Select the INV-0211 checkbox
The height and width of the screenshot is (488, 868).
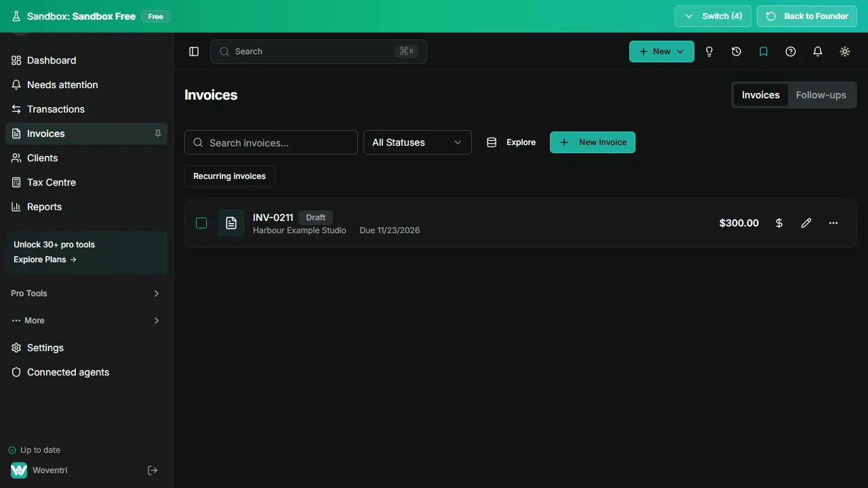[x=201, y=223]
